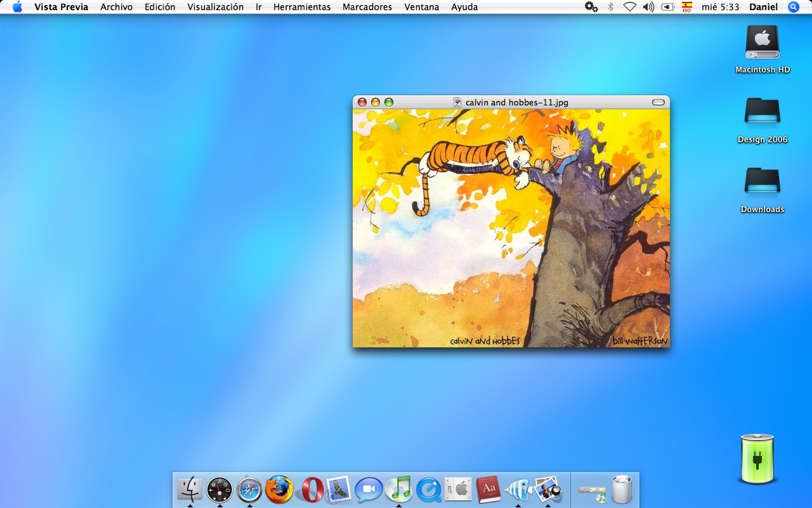The image size is (812, 508).
Task: Click the Bluetooth status icon
Action: click(x=611, y=7)
